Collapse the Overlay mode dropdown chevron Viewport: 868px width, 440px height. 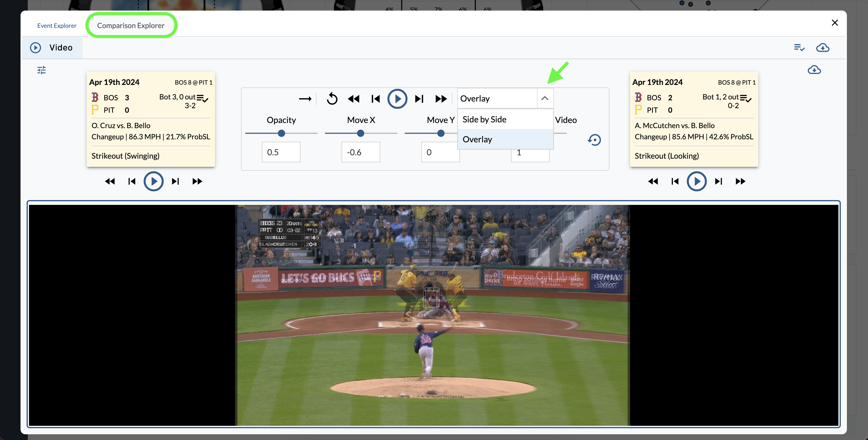[545, 98]
